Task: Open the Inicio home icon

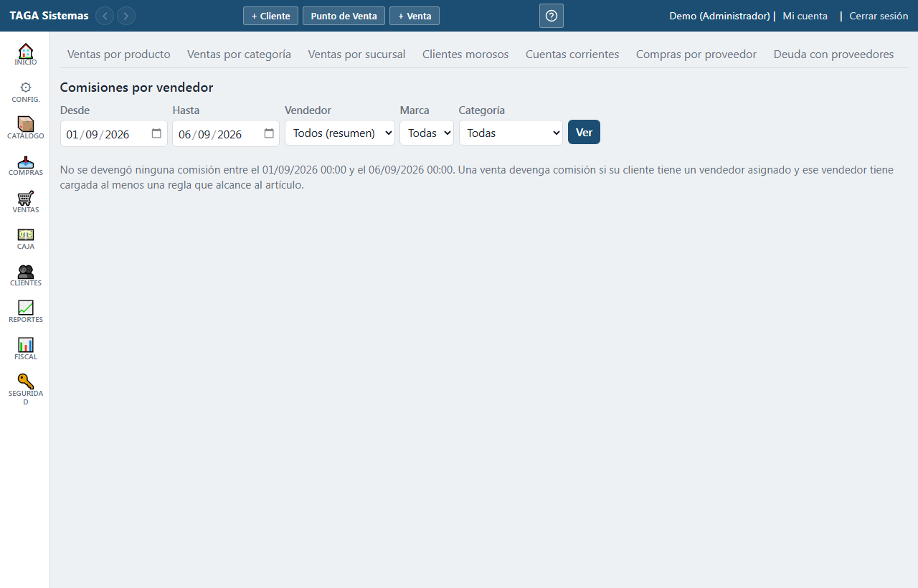Action: [26, 51]
